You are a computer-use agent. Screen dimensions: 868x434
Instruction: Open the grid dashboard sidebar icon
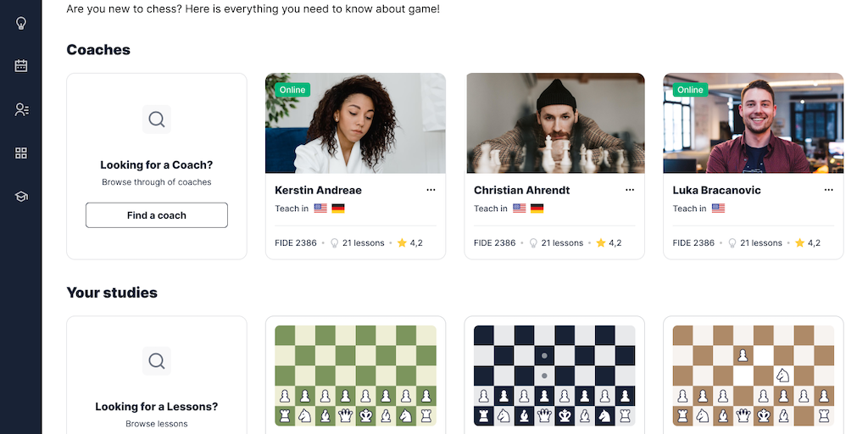point(21,153)
